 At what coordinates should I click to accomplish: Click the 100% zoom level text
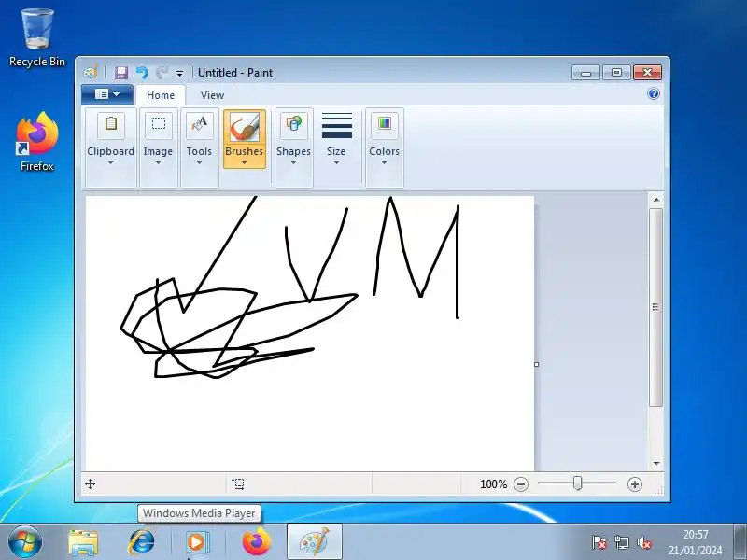(x=494, y=484)
